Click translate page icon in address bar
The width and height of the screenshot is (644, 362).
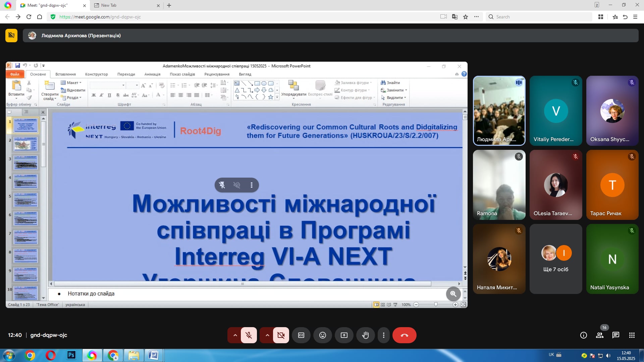(455, 17)
